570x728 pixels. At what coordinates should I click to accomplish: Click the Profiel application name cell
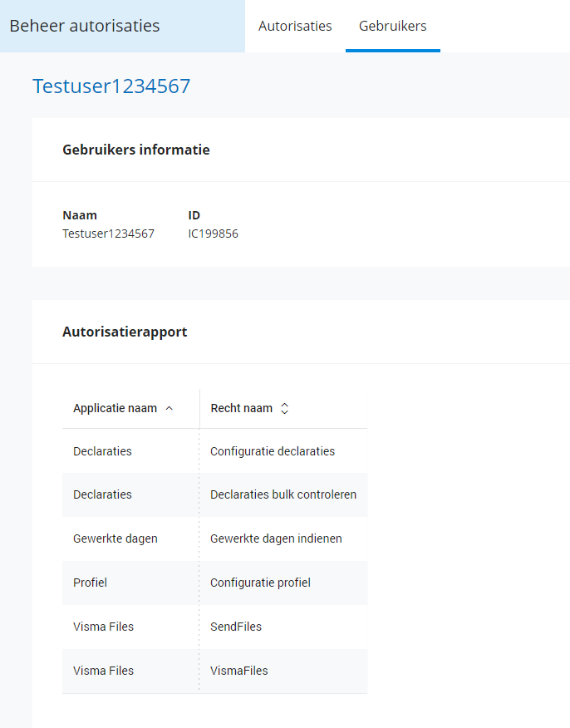90,583
